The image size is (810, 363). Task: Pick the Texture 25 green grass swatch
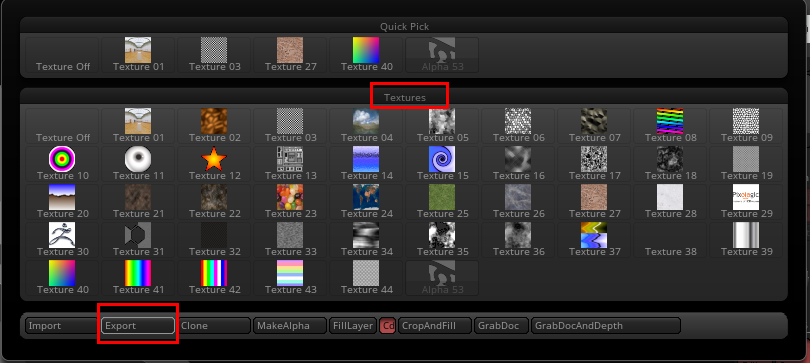[442, 202]
